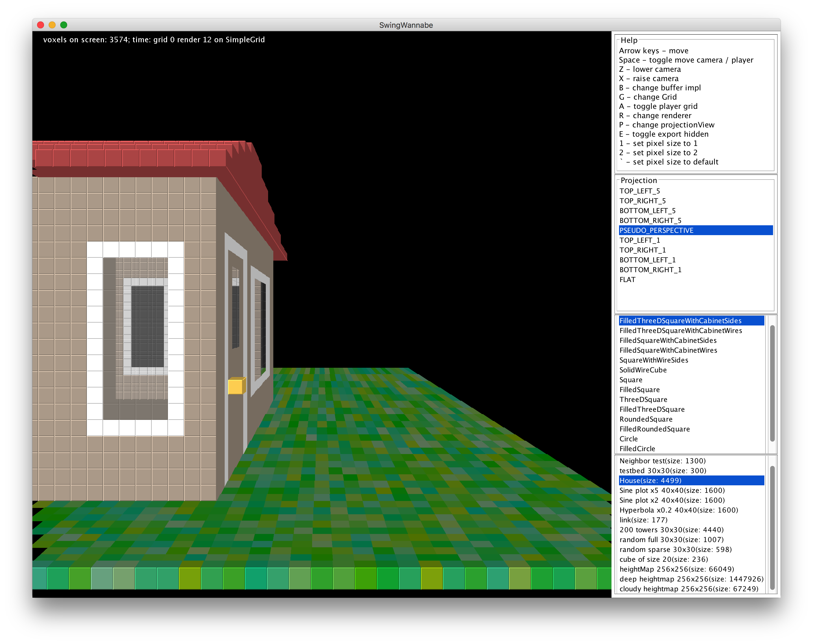
Task: Choose SquareWithWireSides renderer
Action: [691, 360]
